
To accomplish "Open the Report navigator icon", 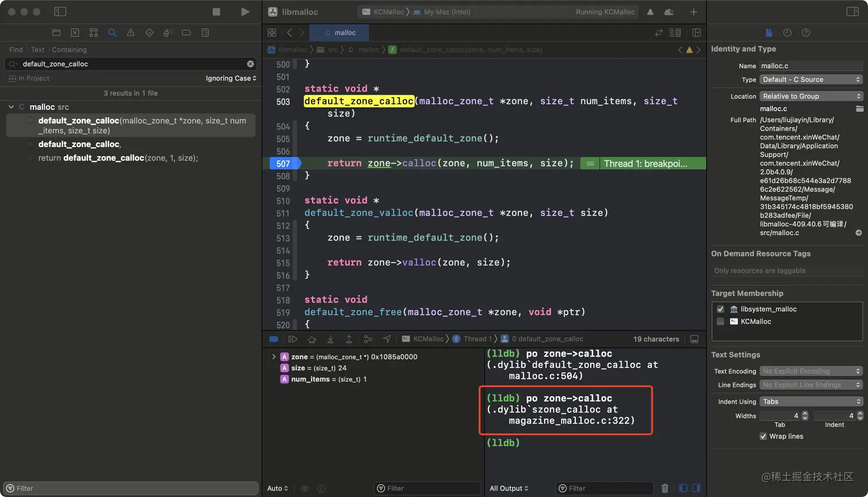I will (205, 33).
